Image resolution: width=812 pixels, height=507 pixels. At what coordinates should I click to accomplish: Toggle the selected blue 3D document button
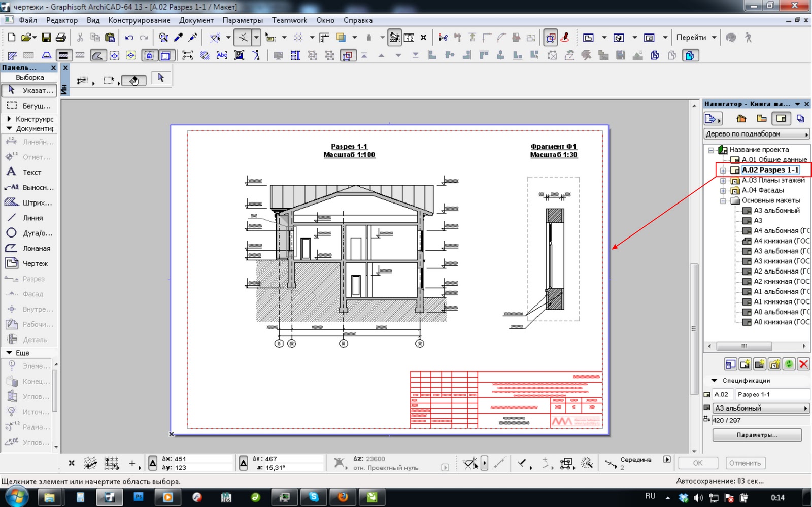(x=690, y=55)
